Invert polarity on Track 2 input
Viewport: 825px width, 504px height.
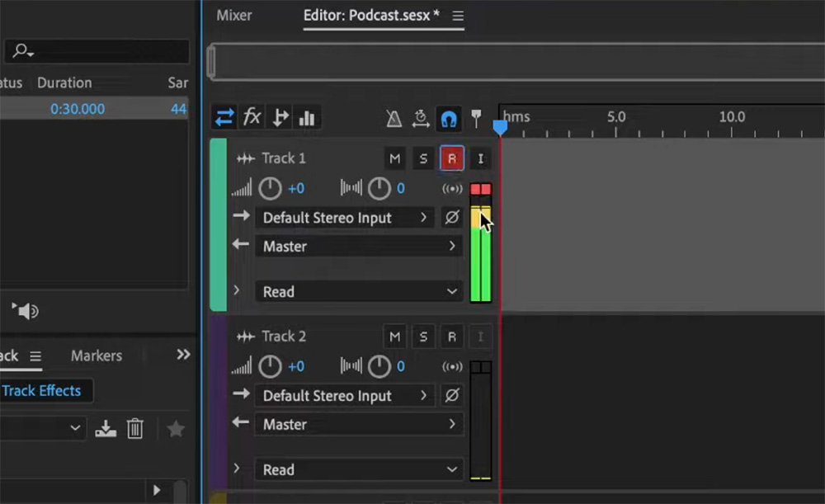[x=452, y=395]
